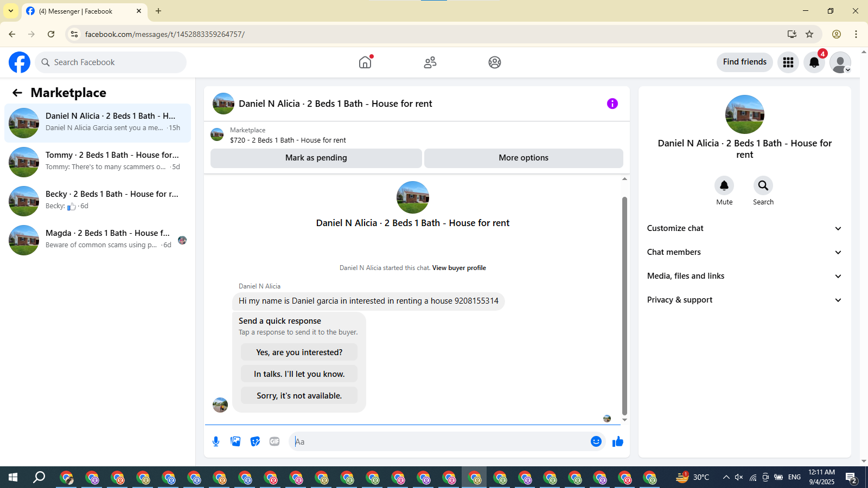This screenshot has width=868, height=488.
Task: Open the taskbar clock and date
Action: (x=821, y=477)
